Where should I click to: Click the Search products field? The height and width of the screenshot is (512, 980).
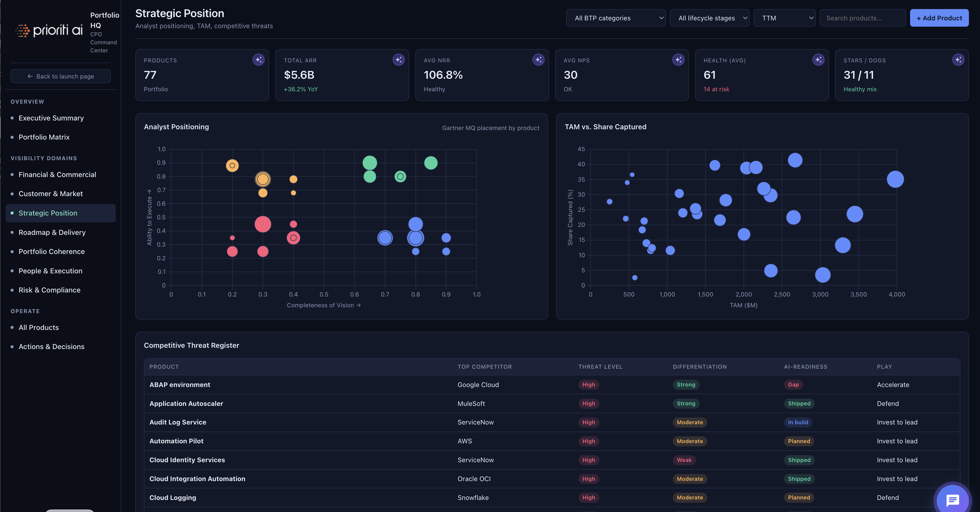click(863, 18)
